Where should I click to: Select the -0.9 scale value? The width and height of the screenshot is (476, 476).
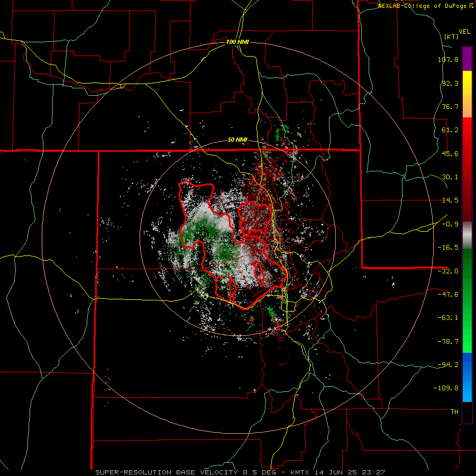pyautogui.click(x=450, y=224)
